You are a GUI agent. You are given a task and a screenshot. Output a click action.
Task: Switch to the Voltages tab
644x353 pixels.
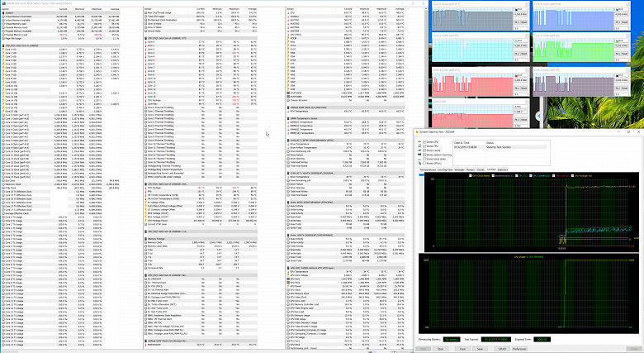point(460,169)
